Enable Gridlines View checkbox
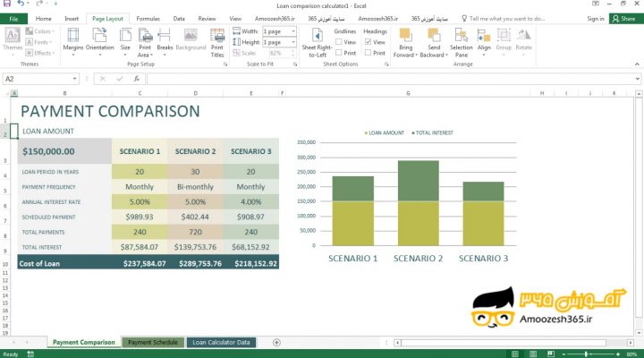Viewport: 644px width, 358px height. 339,42
